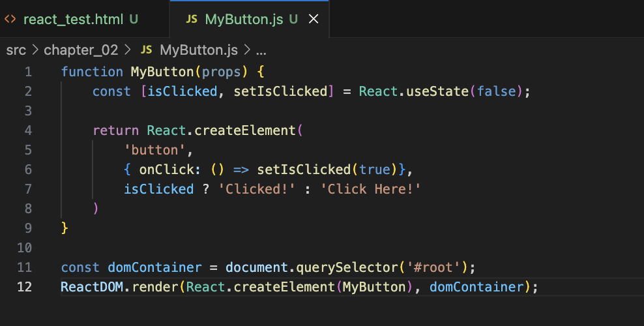Click 'useState' on line 2

437,91
